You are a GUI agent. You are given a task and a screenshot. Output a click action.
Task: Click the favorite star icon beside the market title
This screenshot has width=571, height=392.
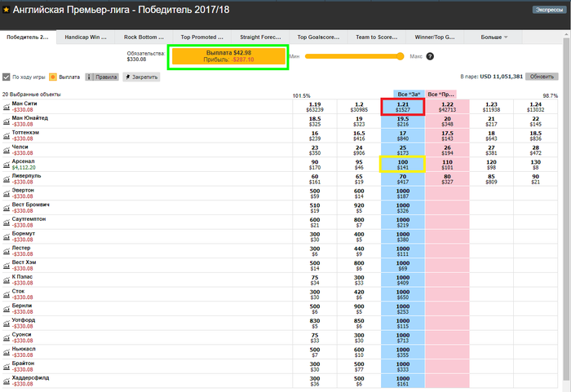[6, 10]
